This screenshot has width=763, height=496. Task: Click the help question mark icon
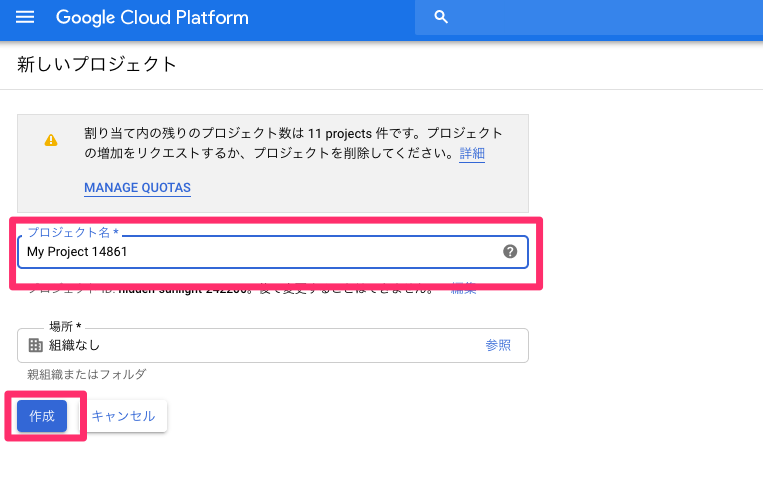[510, 252]
